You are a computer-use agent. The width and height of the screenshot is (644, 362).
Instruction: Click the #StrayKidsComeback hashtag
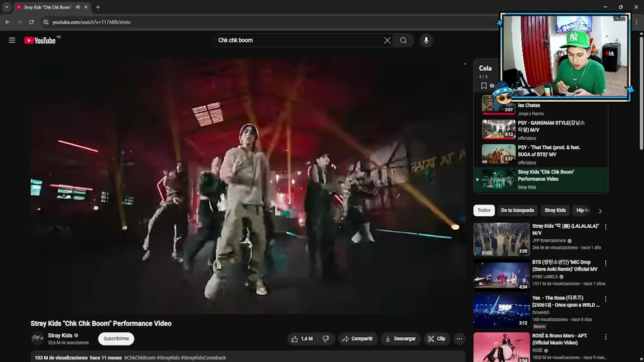[203, 358]
